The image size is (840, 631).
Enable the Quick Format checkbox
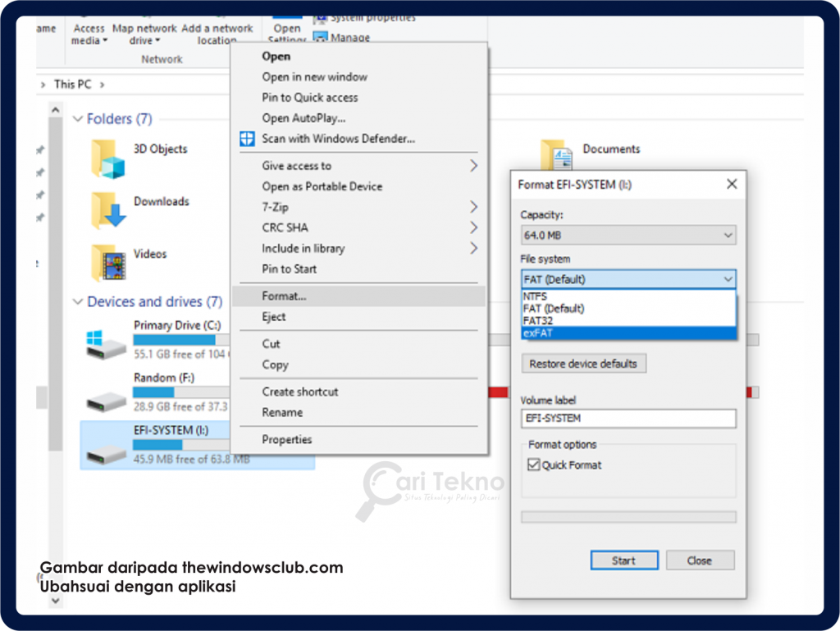click(532, 464)
